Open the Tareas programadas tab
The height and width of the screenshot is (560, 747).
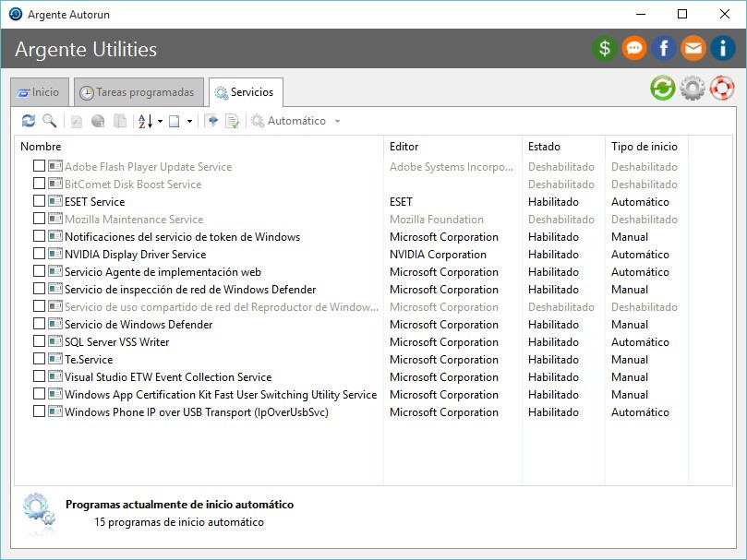pos(138,92)
